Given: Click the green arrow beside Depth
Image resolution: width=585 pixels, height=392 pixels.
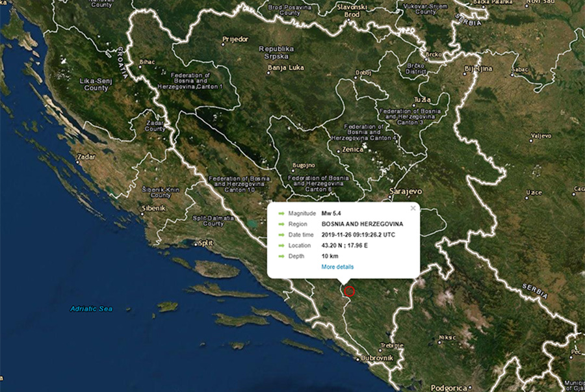Looking at the screenshot, I should pos(281,256).
